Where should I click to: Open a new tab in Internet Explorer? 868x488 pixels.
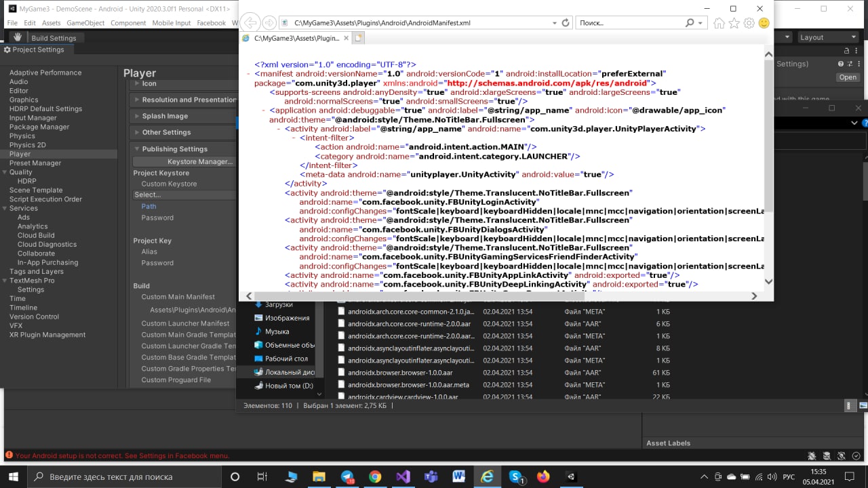tap(359, 38)
